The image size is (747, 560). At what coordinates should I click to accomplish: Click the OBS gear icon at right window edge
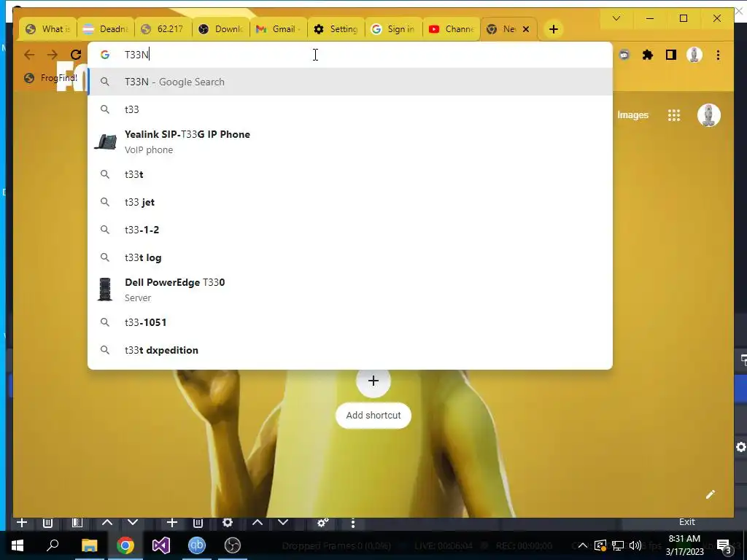coord(741,447)
